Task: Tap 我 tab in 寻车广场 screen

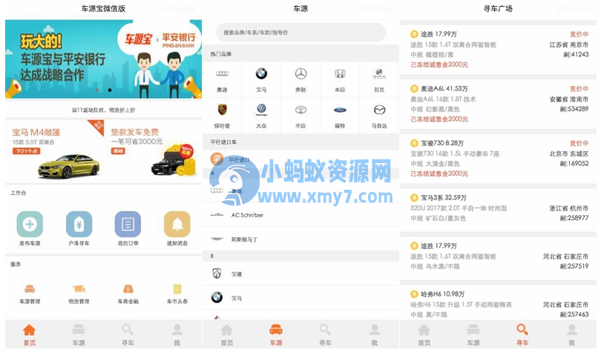Action: [571, 334]
